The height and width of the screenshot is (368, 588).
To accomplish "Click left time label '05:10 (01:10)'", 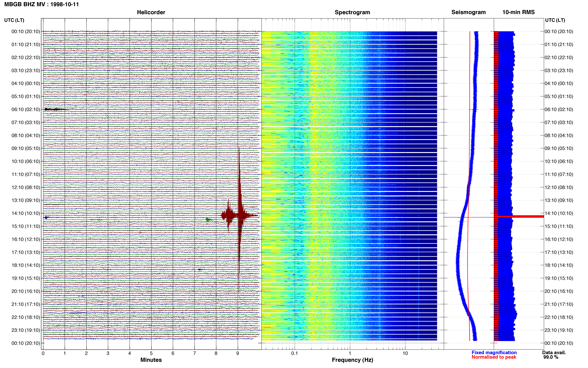I will tap(26, 96).
